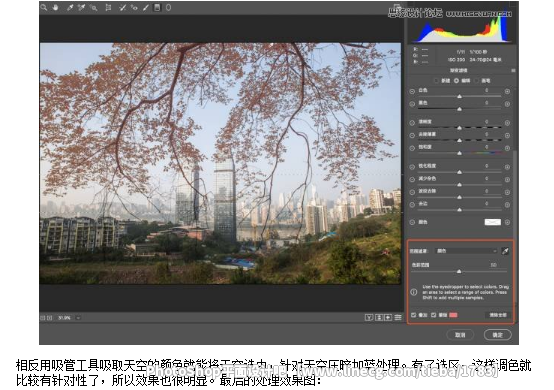
Task: Select the Zoom tool in the toolbar
Action: point(44,7)
